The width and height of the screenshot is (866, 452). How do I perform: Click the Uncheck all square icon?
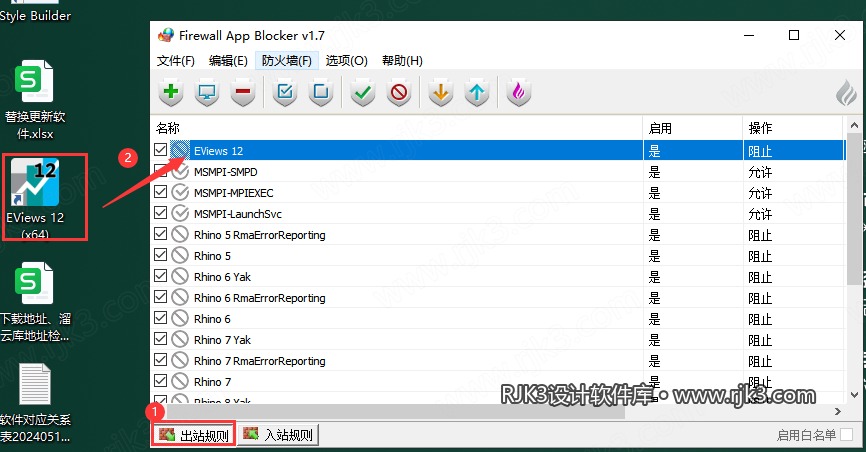[x=321, y=92]
